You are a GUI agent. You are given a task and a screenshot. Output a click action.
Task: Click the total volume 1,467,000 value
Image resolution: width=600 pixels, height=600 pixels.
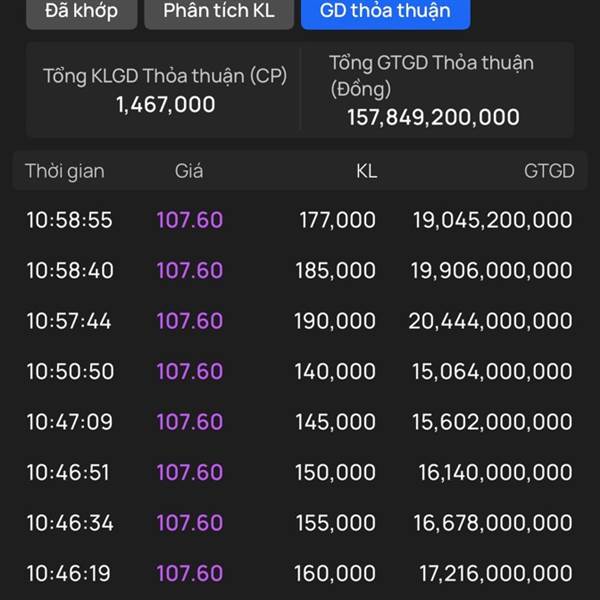click(x=165, y=105)
